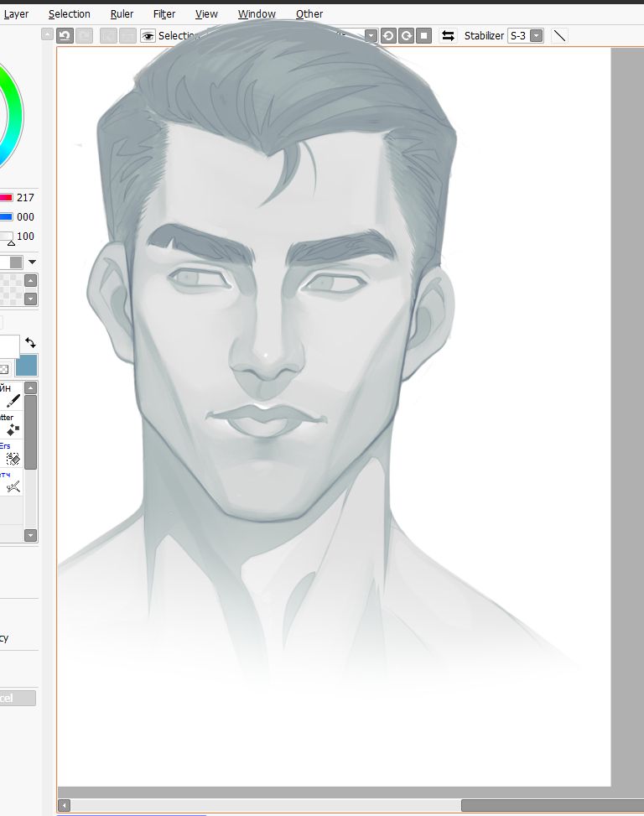Click the red slider showing 217
Viewport: 644px width, 816px height.
pos(6,198)
